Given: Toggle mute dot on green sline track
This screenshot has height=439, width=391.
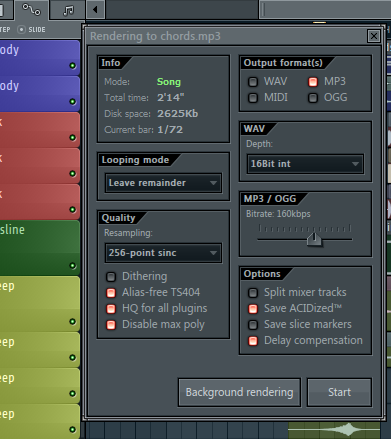Looking at the screenshot, I should [x=72, y=266].
